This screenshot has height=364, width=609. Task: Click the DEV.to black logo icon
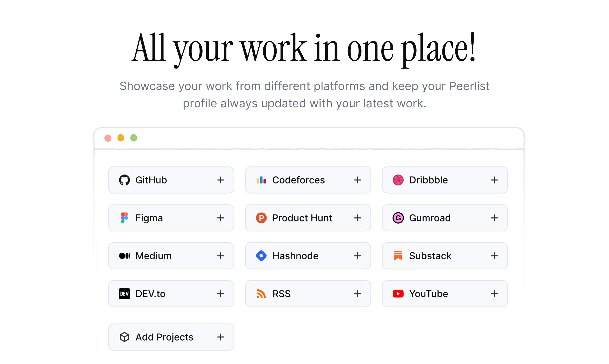click(x=124, y=294)
